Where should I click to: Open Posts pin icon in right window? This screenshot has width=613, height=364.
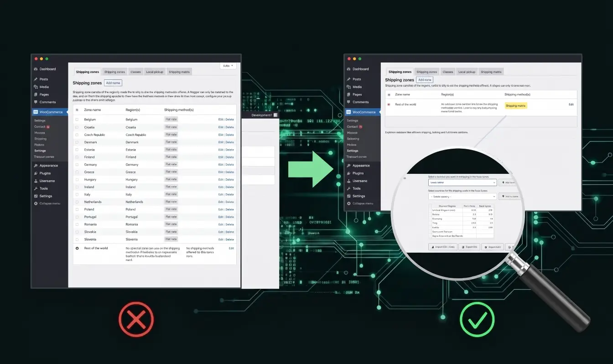click(x=349, y=79)
